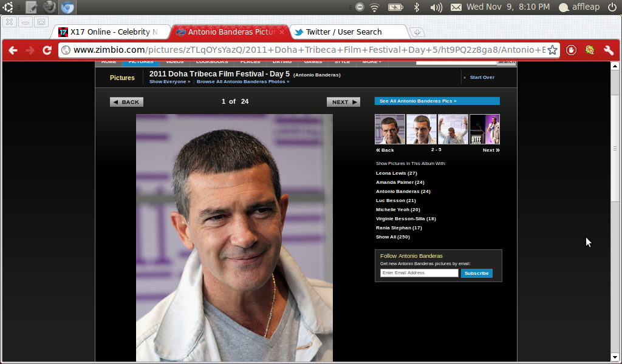
Task: Open the thumbnail with raised arms
Action: coord(453,129)
